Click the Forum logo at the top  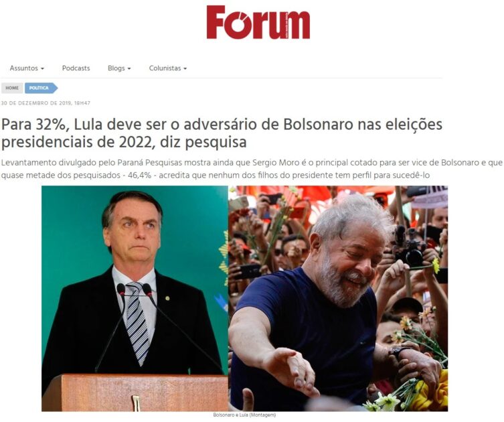[258, 22]
